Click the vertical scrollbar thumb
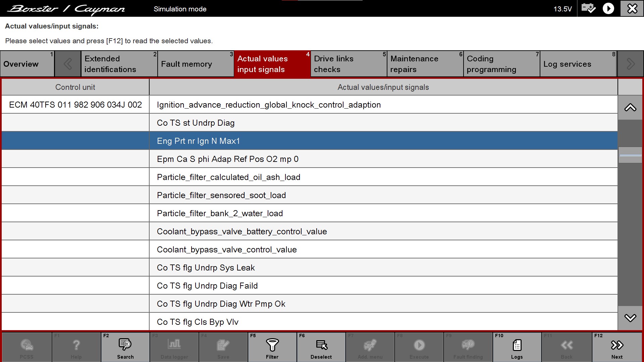The height and width of the screenshot is (362, 644). pyautogui.click(x=630, y=155)
